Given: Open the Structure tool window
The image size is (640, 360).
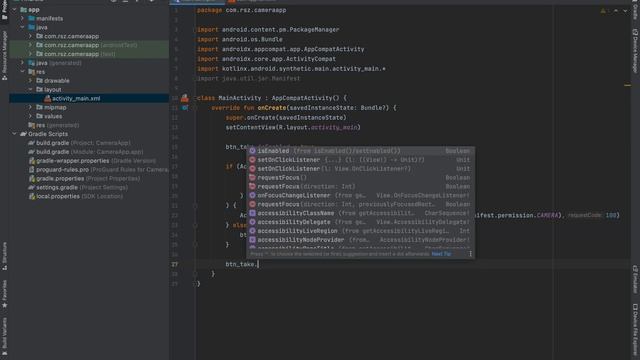Looking at the screenshot, I should click(x=4, y=256).
